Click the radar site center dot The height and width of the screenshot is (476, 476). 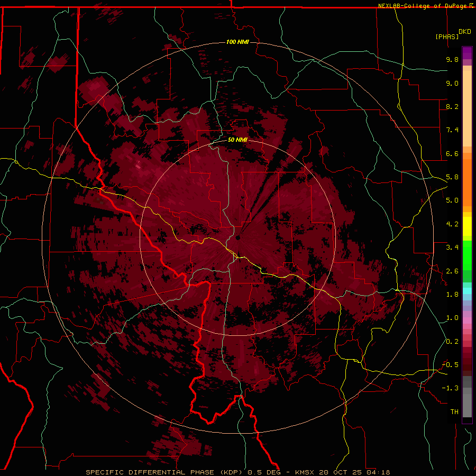click(x=238, y=237)
